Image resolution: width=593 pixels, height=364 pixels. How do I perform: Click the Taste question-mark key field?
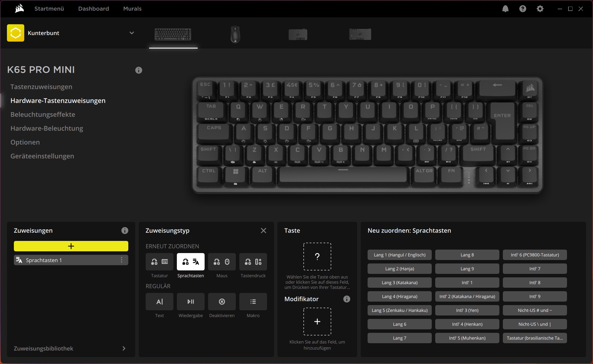(317, 257)
